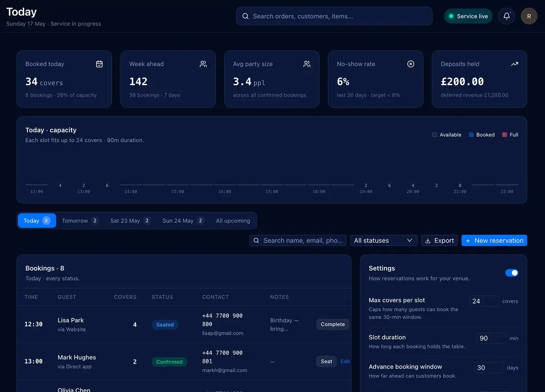Click the STATUS column header

tap(162, 297)
